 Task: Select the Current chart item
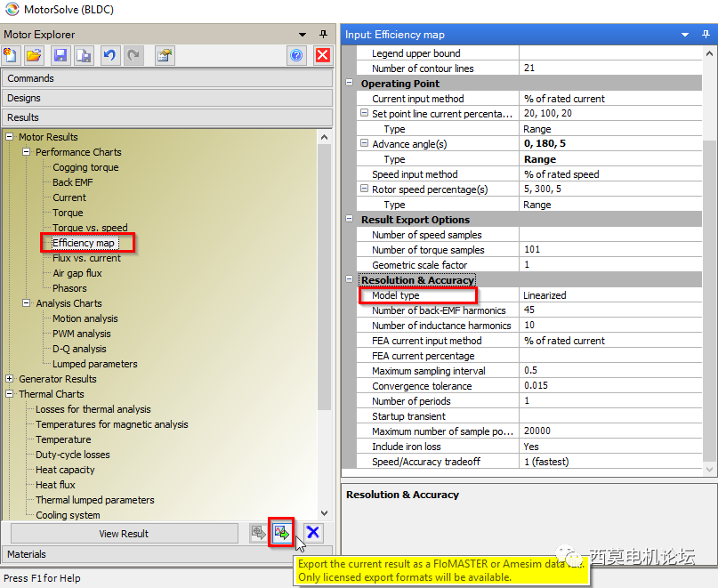[69, 197]
